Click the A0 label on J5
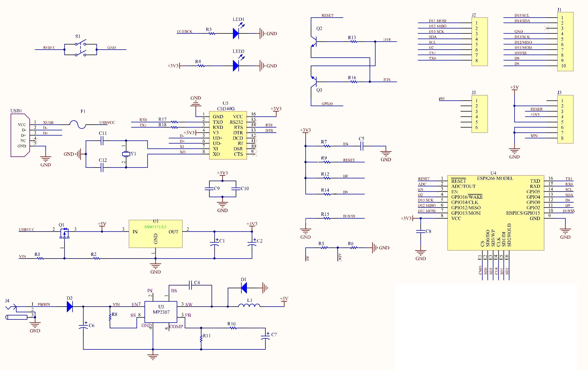Image resolution: width=588 pixels, height=370 pixels. (442, 99)
